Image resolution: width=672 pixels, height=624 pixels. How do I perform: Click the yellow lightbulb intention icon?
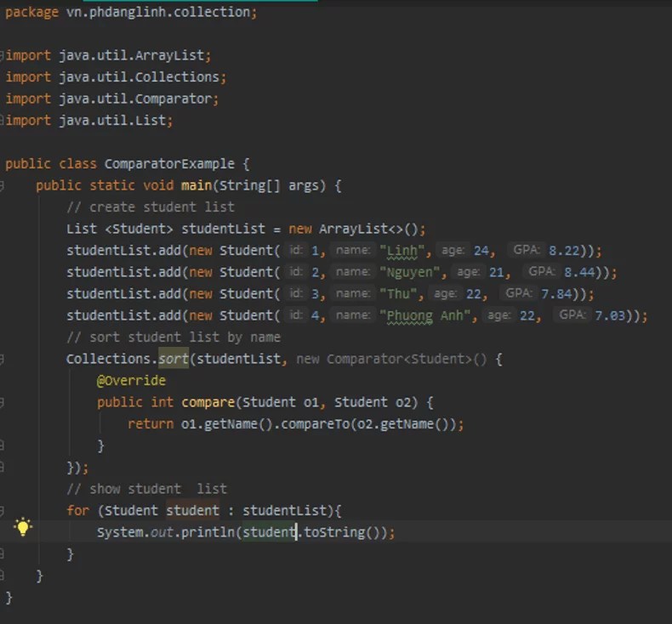23,527
